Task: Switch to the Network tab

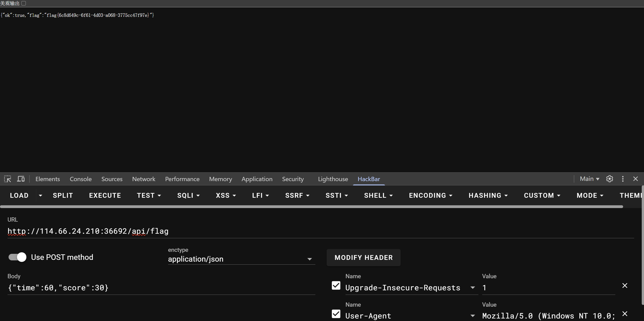Action: [x=144, y=179]
